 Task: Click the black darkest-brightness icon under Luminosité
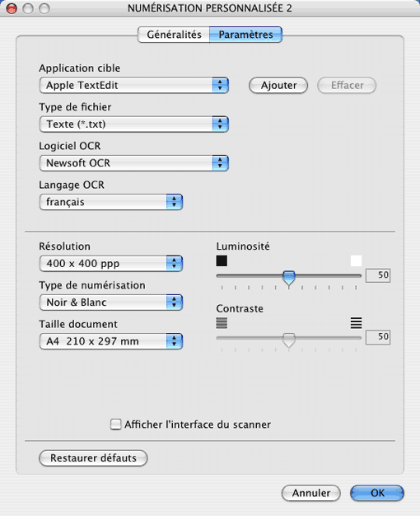(x=222, y=261)
